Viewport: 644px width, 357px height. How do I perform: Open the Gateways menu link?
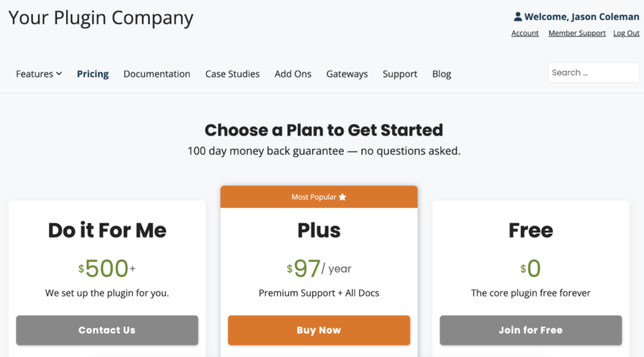(347, 73)
